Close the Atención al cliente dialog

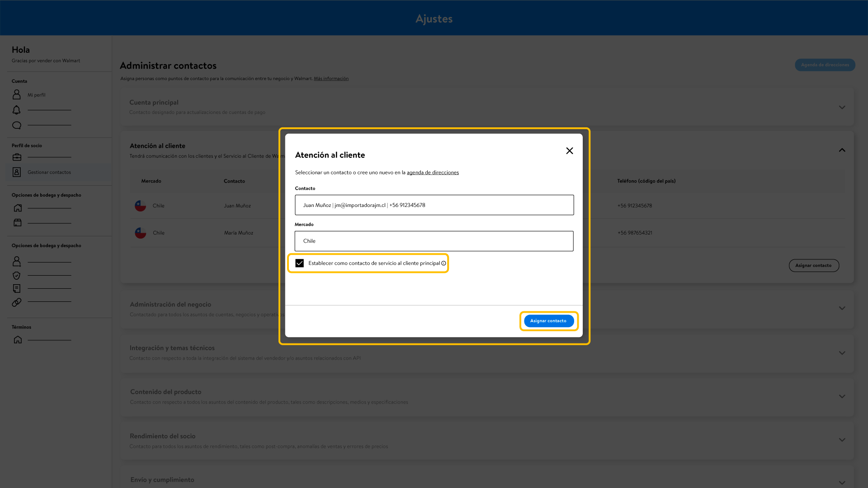tap(570, 151)
